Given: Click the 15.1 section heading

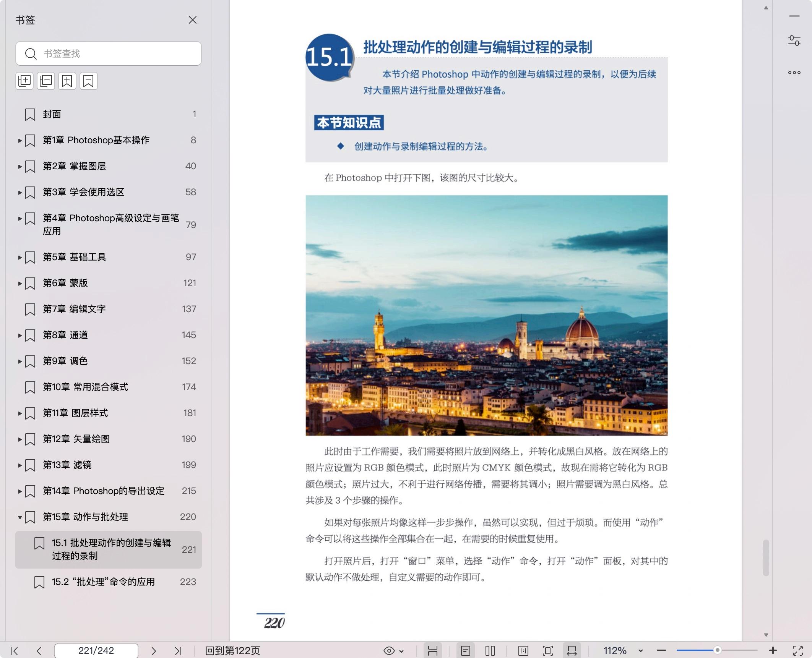Looking at the screenshot, I should (x=477, y=47).
